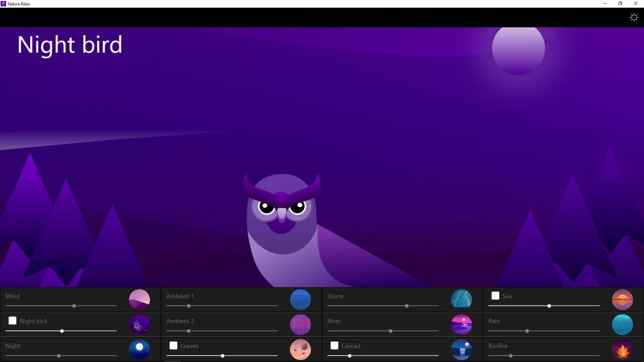Open the brightness settings sun icon
This screenshot has width=644, height=362.
pos(633,17)
